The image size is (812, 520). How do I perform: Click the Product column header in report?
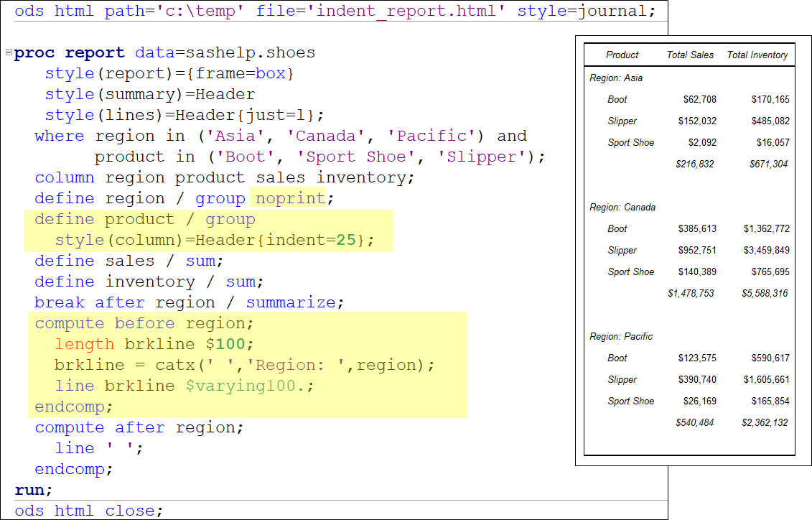click(x=622, y=55)
